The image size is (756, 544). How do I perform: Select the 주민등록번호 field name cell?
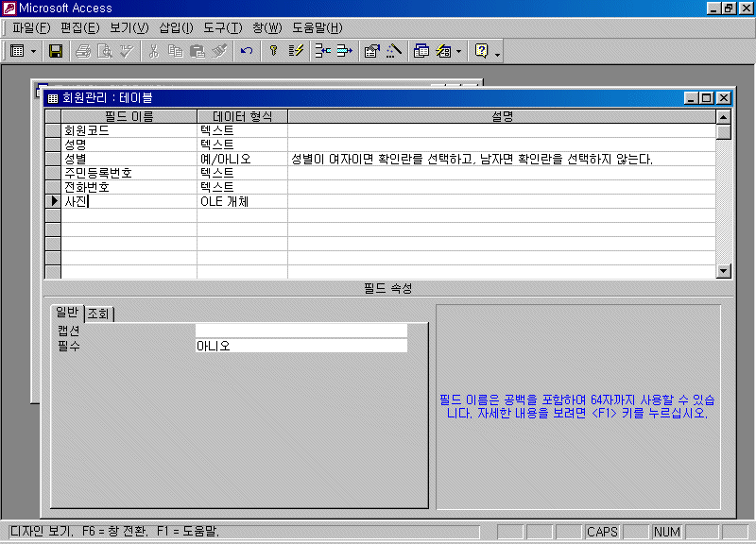pyautogui.click(x=129, y=173)
